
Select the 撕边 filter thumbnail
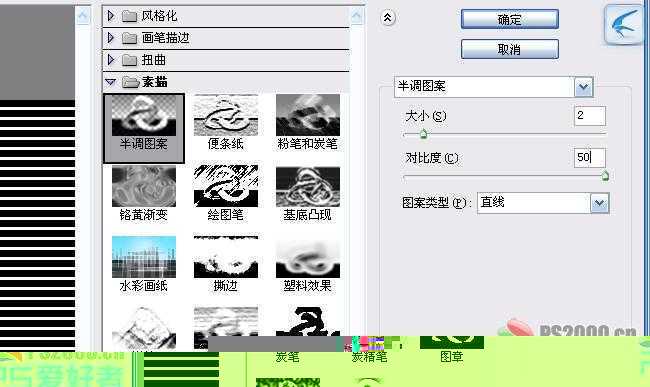(x=226, y=257)
